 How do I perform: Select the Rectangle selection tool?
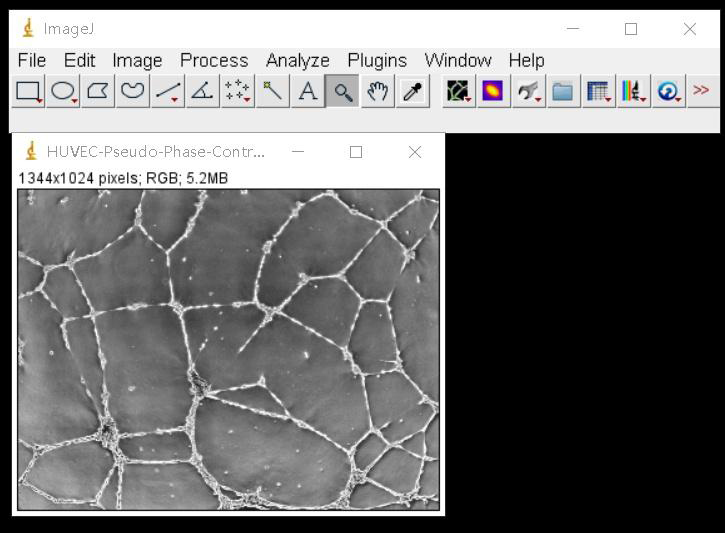pos(28,92)
